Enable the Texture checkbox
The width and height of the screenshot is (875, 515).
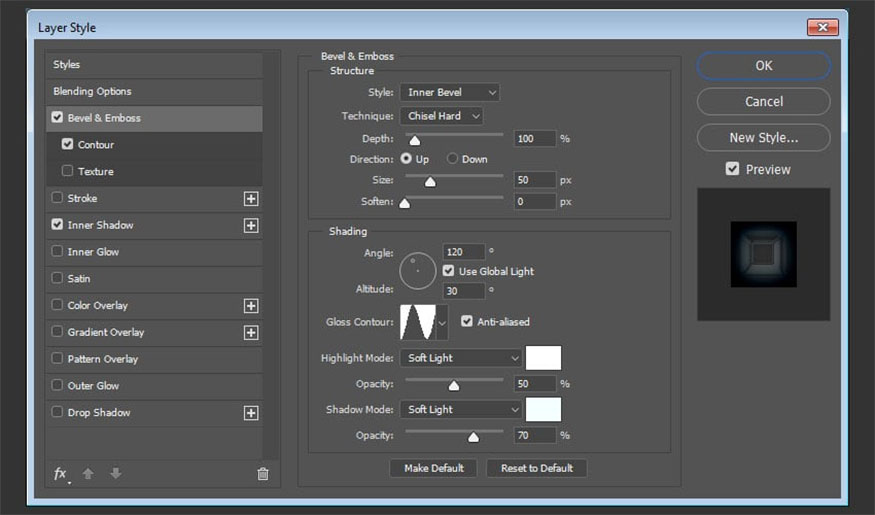[x=68, y=172]
